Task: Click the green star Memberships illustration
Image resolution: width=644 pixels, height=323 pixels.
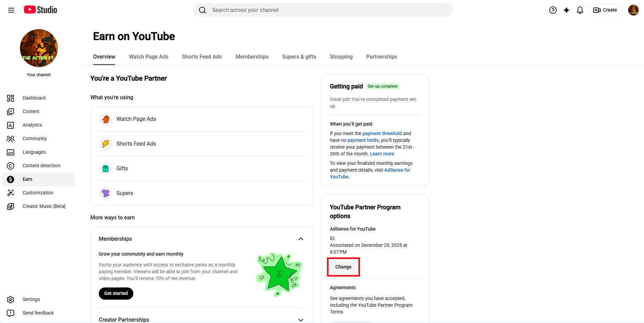Action: 279,275
